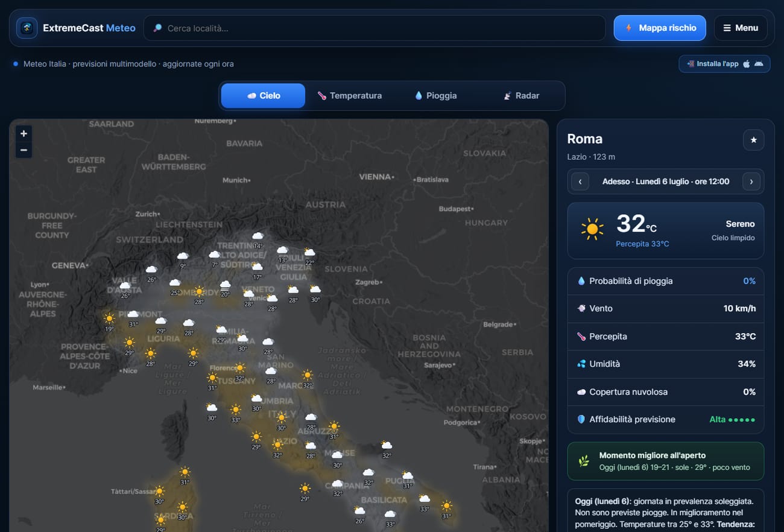Go to next forecast time
Image resolution: width=784 pixels, height=532 pixels.
click(x=751, y=181)
